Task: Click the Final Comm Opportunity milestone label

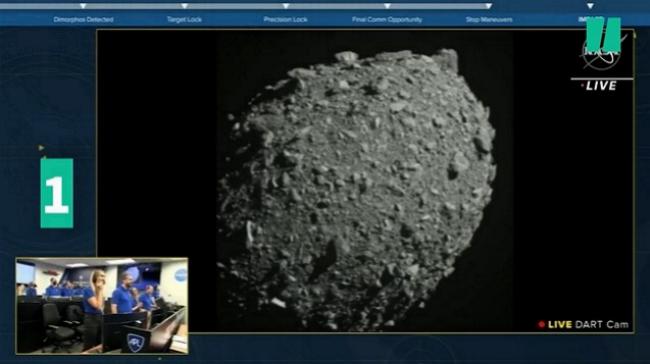Action: [x=387, y=19]
